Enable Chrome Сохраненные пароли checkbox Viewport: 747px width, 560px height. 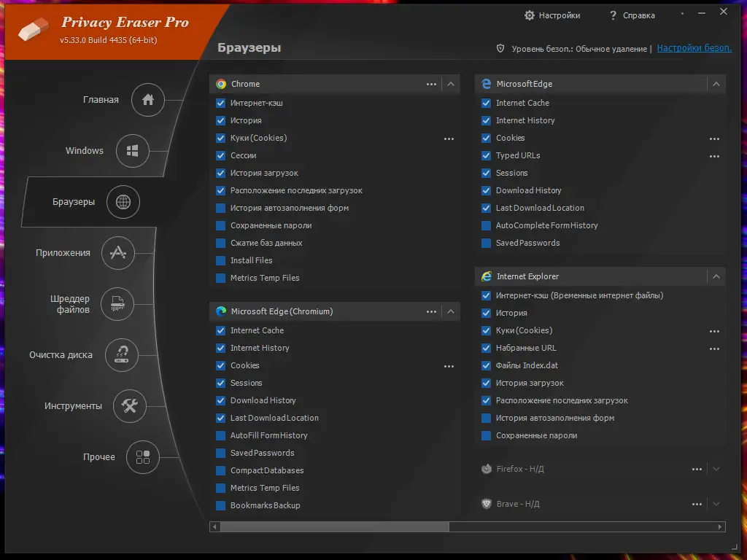coord(221,225)
